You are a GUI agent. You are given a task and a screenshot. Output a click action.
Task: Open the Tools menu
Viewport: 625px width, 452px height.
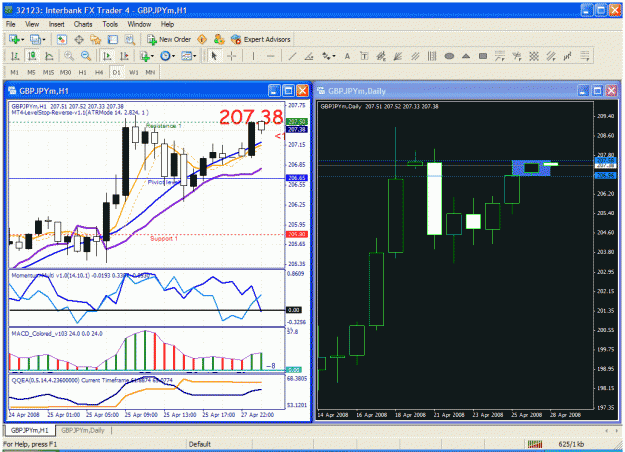[110, 24]
